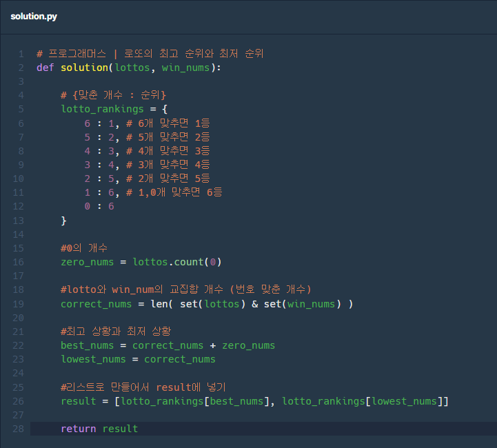This screenshot has height=448, width=497.
Task: Click 'lowest_nums' at the start of line 23
Action: 93,359
